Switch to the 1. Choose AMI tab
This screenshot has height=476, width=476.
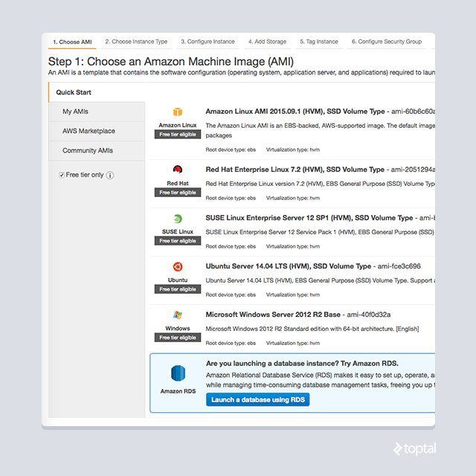pyautogui.click(x=72, y=42)
